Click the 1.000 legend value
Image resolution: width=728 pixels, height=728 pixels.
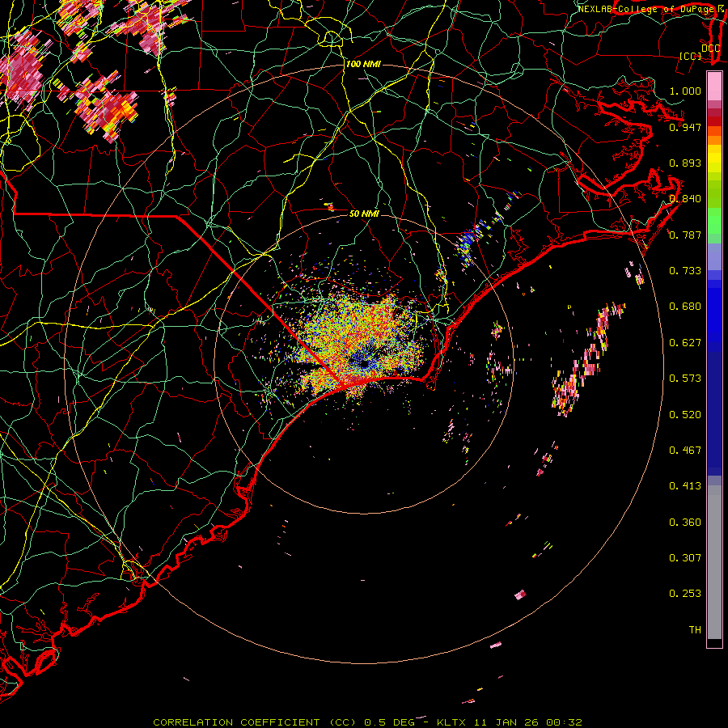(x=685, y=91)
